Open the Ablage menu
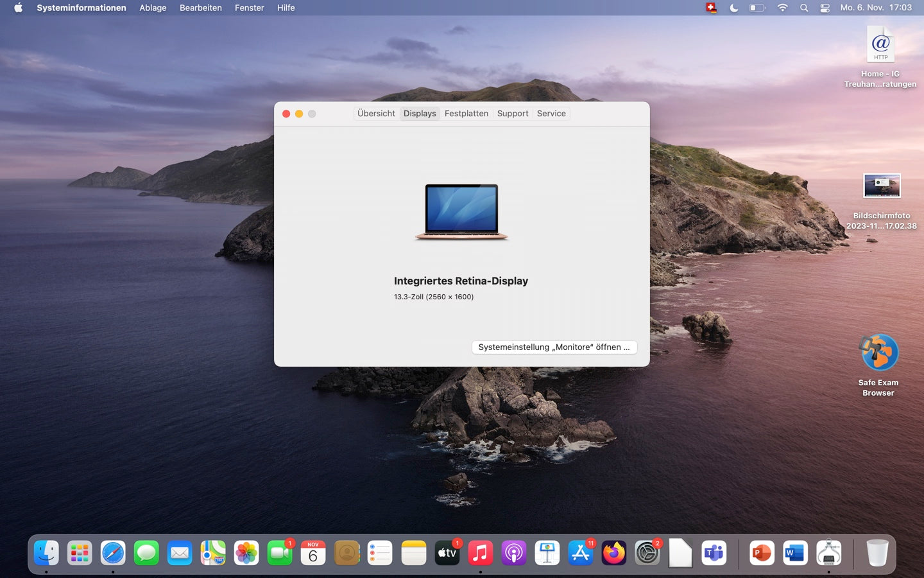Viewport: 924px width, 578px height. click(x=153, y=8)
